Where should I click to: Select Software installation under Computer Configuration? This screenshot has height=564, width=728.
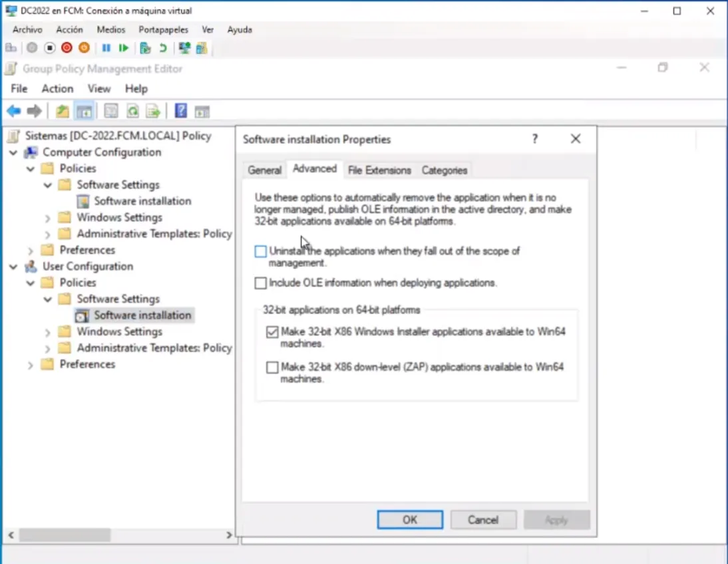pyautogui.click(x=142, y=201)
